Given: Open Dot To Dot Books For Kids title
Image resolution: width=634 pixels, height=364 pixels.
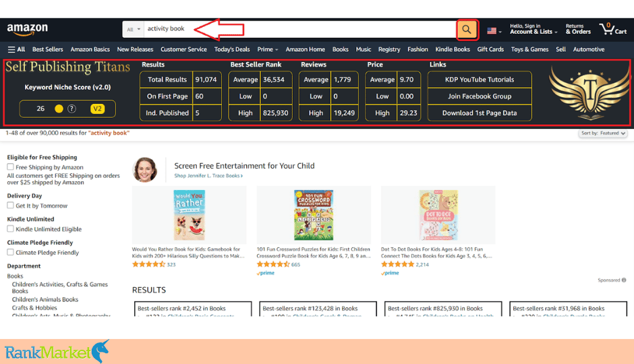Looking at the screenshot, I should 436,253.
